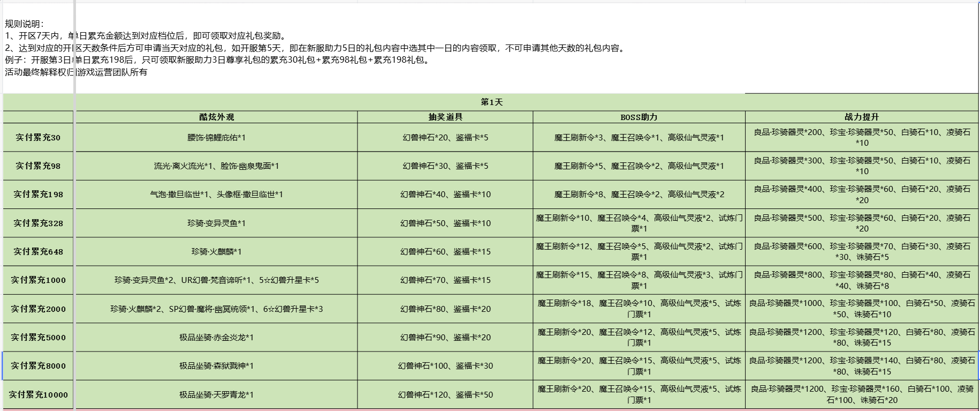Select the 极品坐骑·赤金炎龙*1 cell
The height and width of the screenshot is (411, 980).
pyautogui.click(x=216, y=338)
